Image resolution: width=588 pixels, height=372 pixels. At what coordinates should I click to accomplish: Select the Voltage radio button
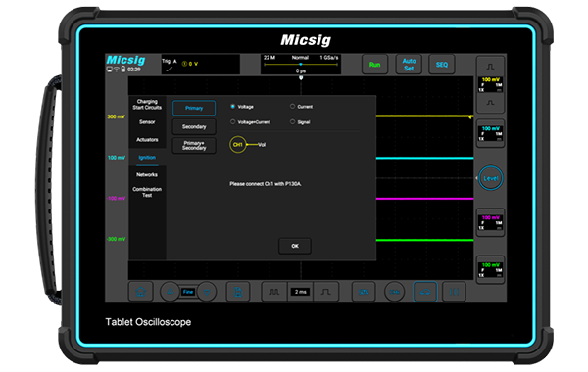[233, 107]
